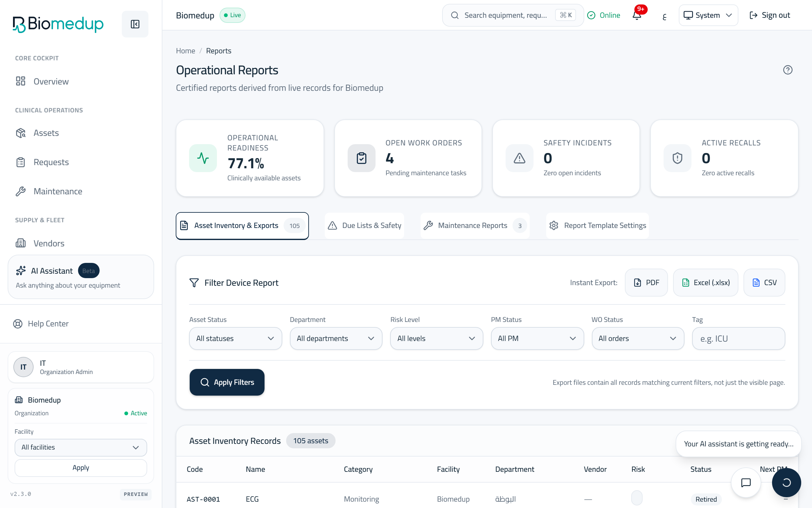
Task: Open the System theme dropdown
Action: 708,16
